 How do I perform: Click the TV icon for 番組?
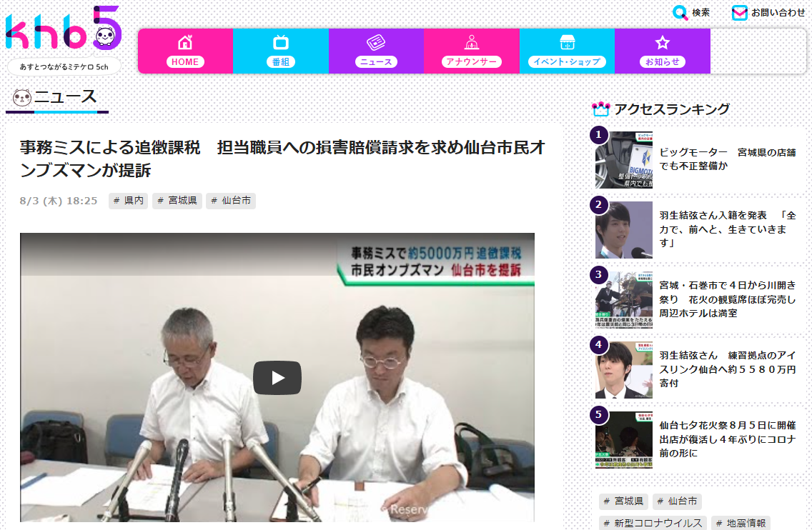tap(281, 42)
